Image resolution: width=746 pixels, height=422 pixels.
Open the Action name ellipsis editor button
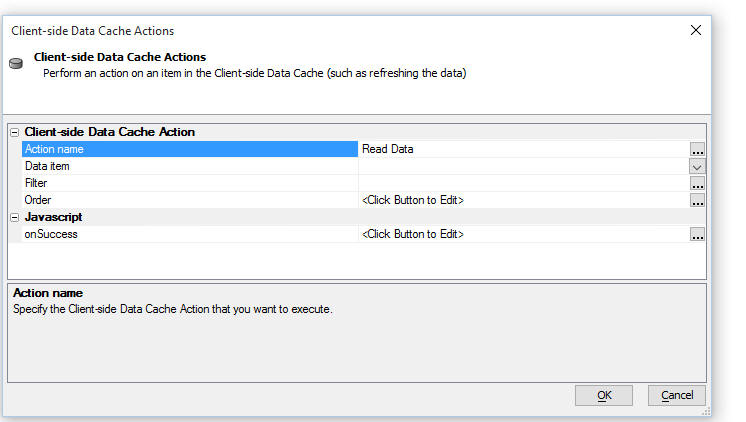[697, 149]
